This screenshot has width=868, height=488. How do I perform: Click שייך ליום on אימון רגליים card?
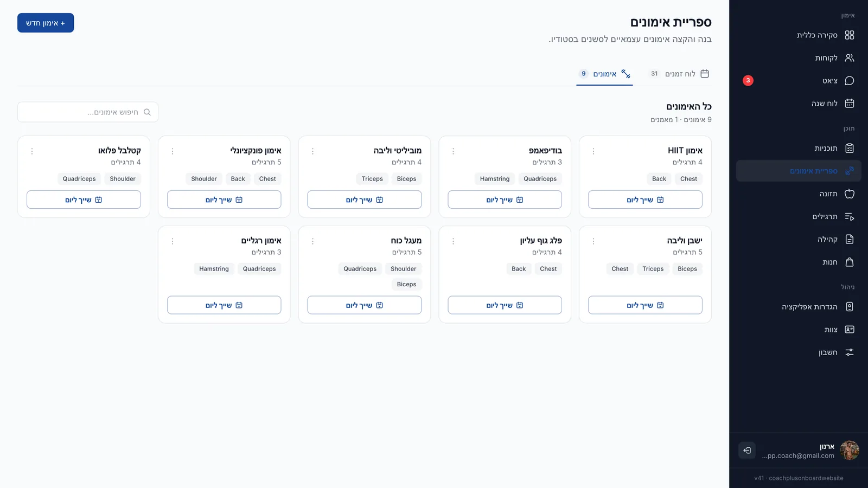pos(224,305)
